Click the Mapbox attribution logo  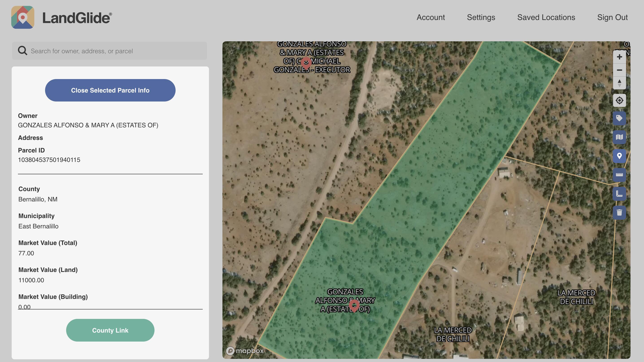(x=246, y=351)
